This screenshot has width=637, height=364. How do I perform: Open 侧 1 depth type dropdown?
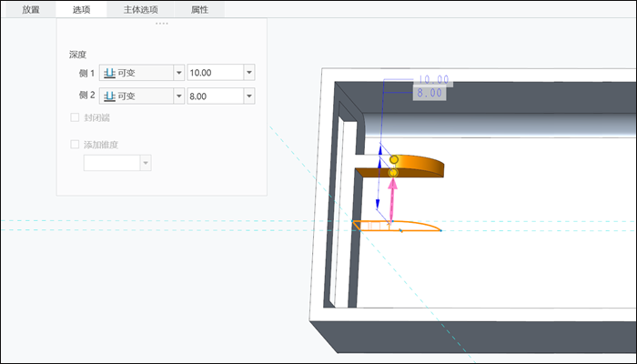pyautogui.click(x=178, y=73)
